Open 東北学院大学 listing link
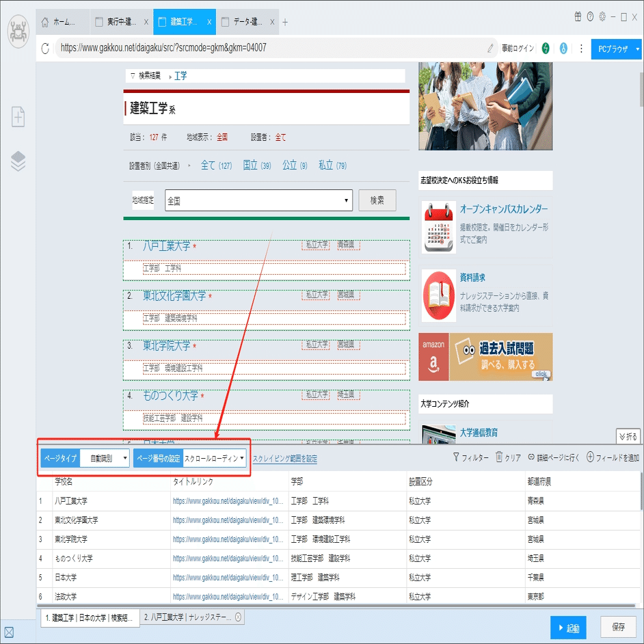 click(x=166, y=346)
